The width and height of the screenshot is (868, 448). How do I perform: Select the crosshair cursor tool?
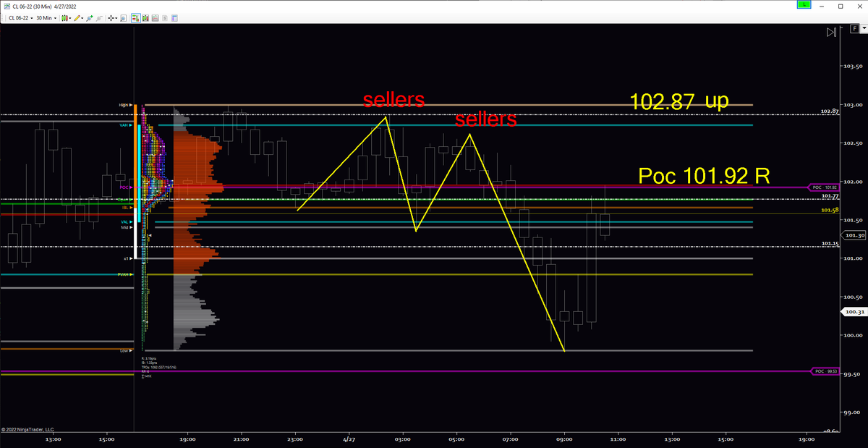pos(111,18)
